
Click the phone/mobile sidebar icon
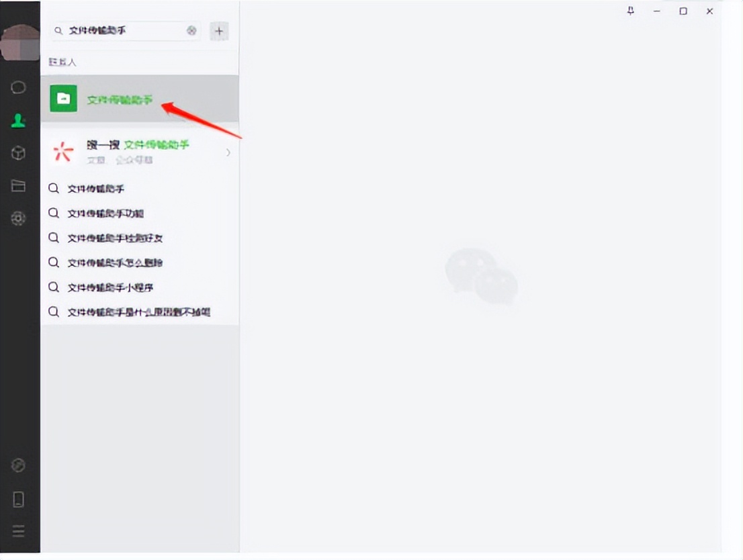click(x=18, y=499)
